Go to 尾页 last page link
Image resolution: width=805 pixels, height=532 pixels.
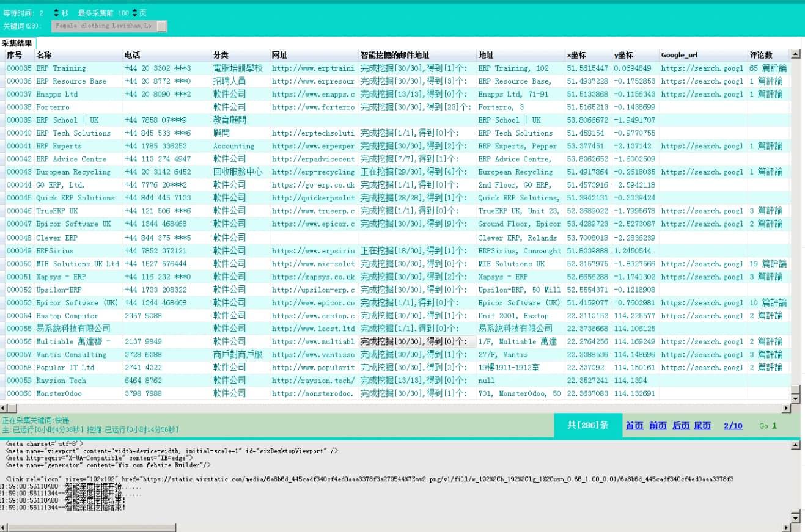click(x=702, y=426)
